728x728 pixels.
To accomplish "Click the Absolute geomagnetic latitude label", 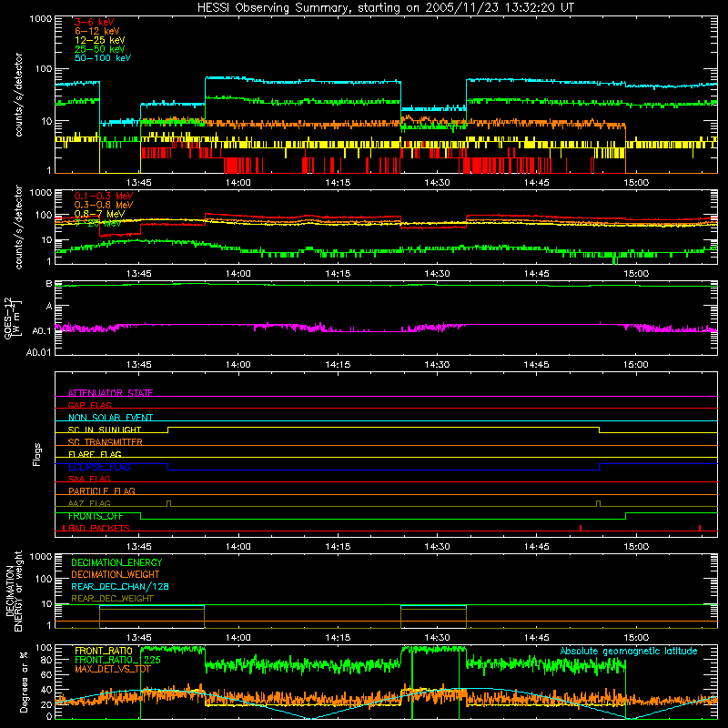I will click(629, 652).
